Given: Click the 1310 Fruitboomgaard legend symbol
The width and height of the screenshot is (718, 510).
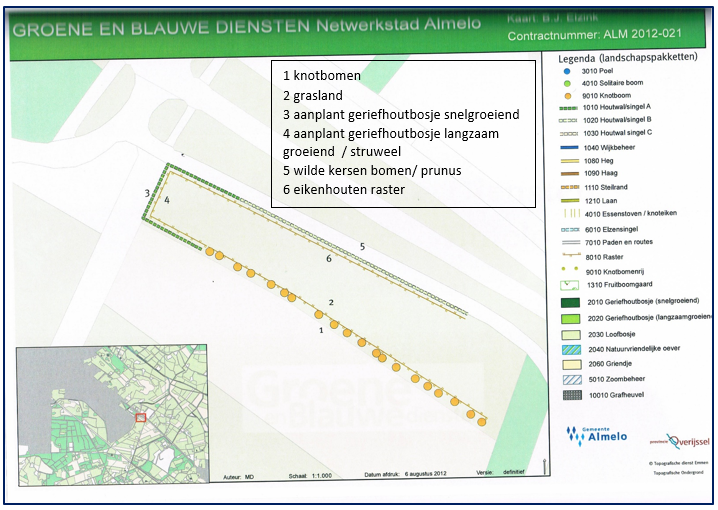Looking at the screenshot, I should [570, 285].
